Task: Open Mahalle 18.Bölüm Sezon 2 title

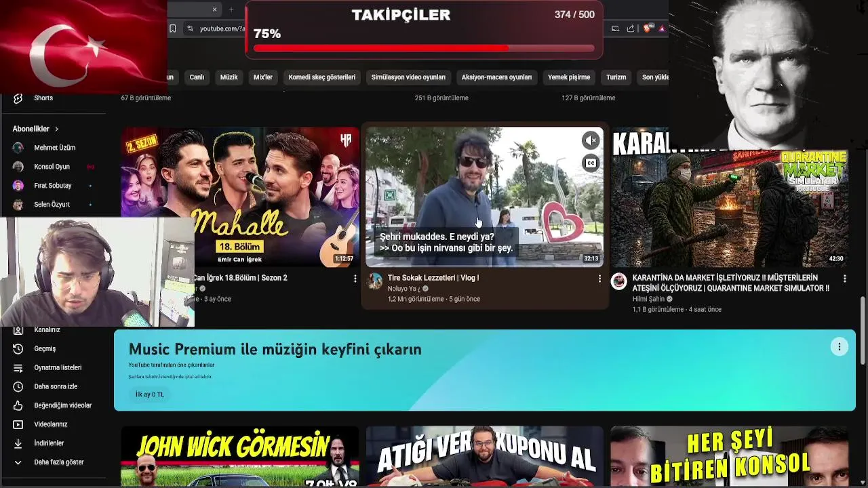Action: point(240,278)
